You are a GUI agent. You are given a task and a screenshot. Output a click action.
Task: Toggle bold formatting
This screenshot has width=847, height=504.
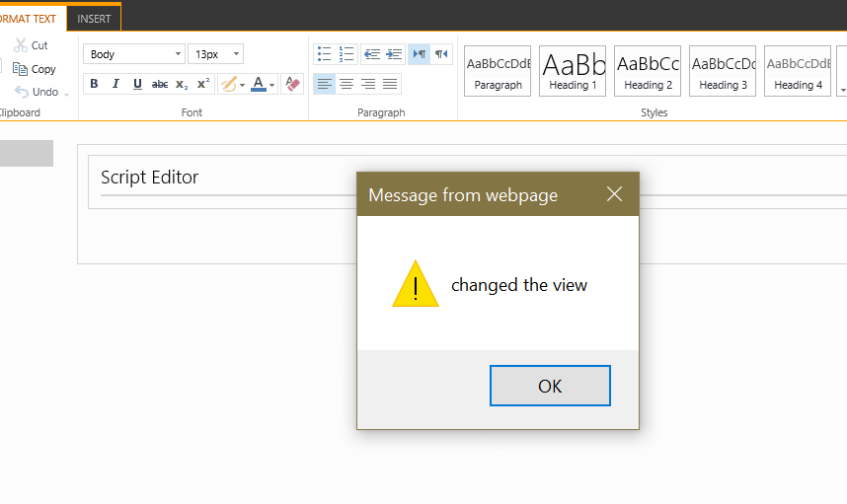pos(94,84)
